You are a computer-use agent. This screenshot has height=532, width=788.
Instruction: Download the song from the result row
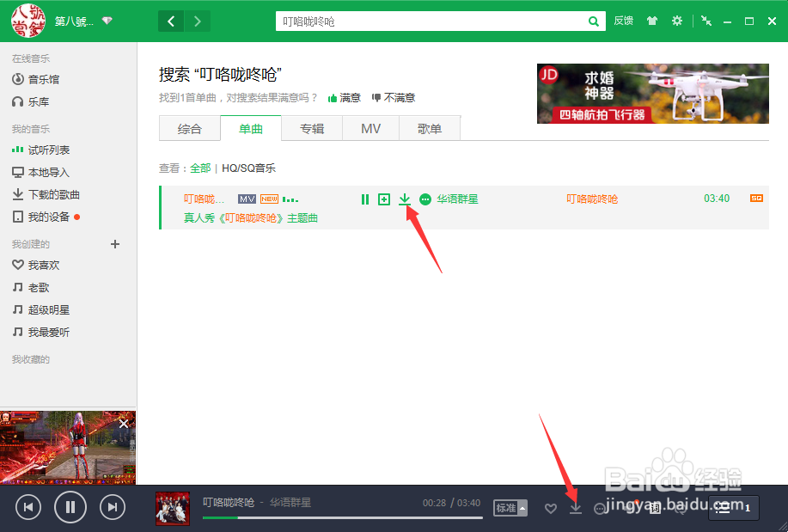coord(404,199)
